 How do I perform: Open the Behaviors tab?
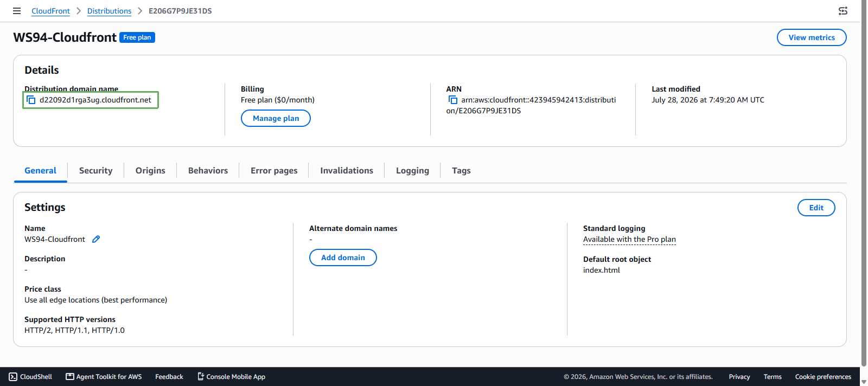coord(208,171)
